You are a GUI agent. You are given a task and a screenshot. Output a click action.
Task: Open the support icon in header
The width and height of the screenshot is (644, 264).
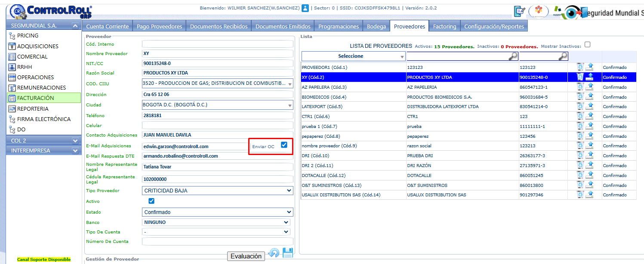(558, 12)
